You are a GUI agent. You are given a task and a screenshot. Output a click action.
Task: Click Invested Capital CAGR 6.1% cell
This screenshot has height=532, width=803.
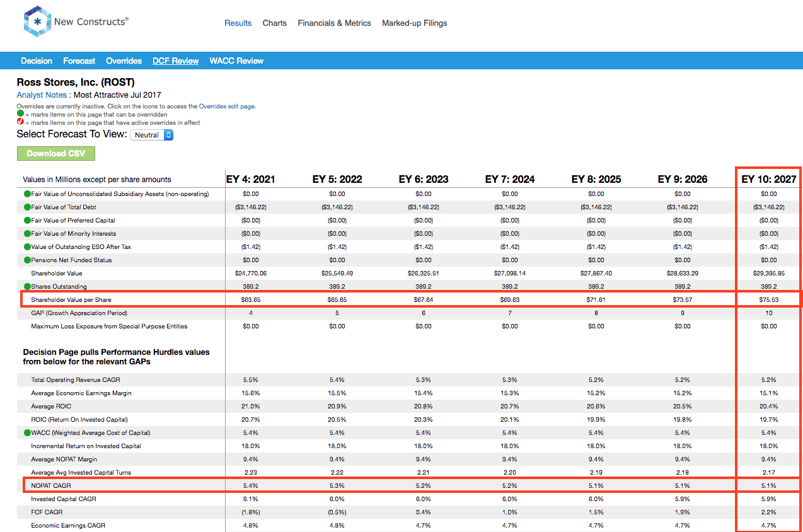(251, 499)
